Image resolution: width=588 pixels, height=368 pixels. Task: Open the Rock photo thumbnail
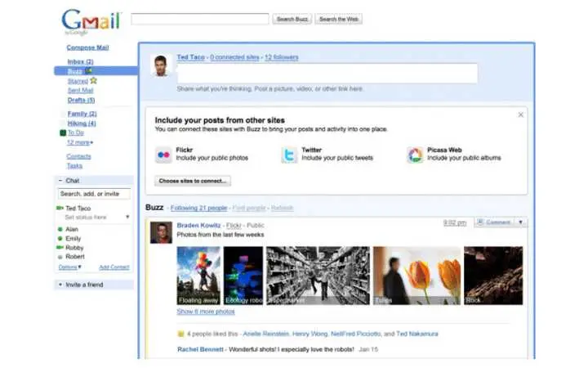click(493, 276)
